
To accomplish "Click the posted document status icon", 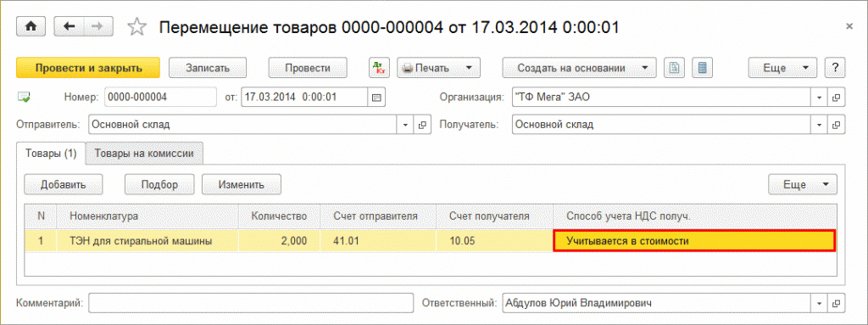I will coord(25,98).
